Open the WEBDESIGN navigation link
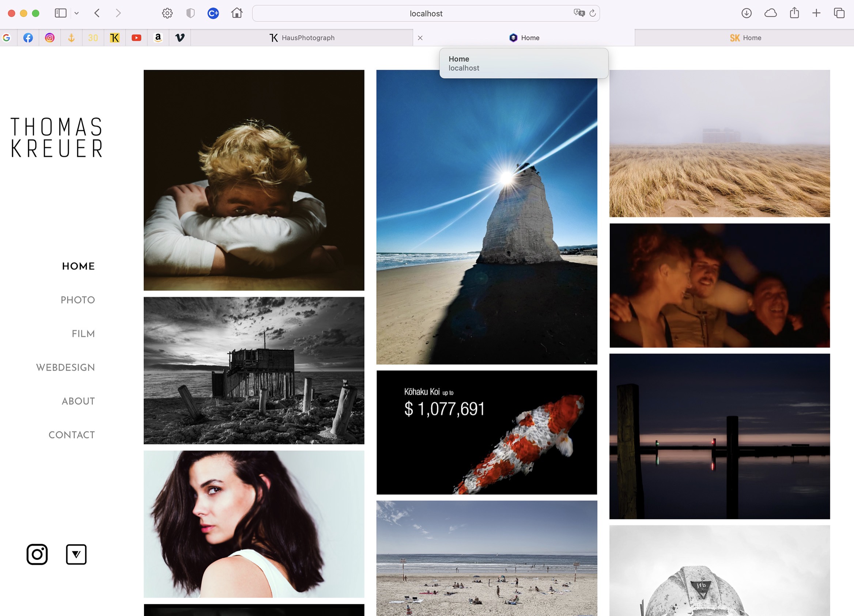The width and height of the screenshot is (854, 616). [x=65, y=367]
